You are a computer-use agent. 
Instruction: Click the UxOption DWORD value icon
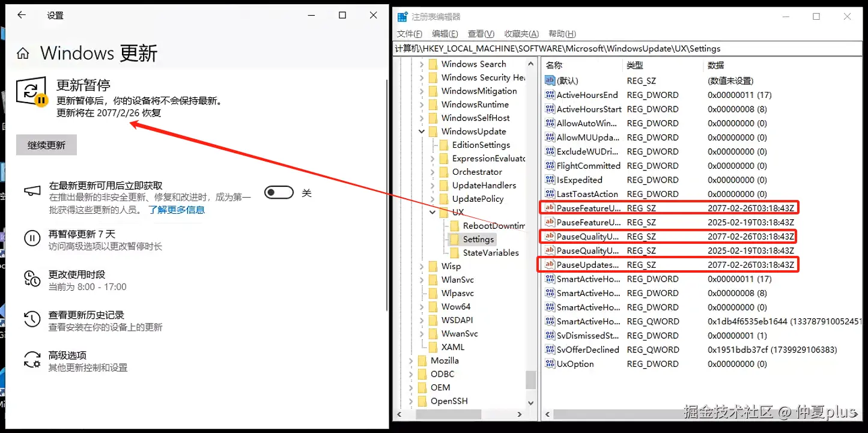coord(550,363)
